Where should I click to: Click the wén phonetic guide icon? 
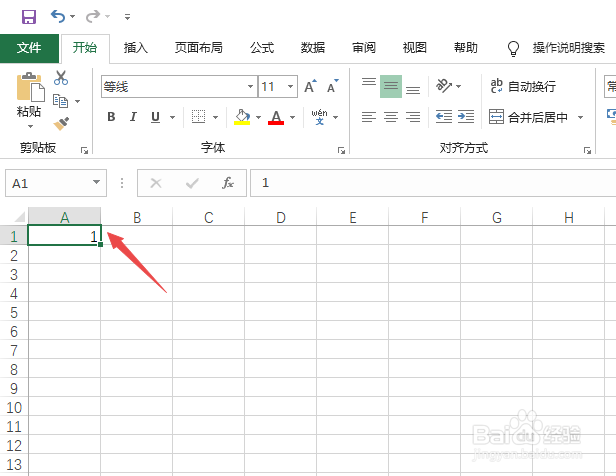(319, 117)
